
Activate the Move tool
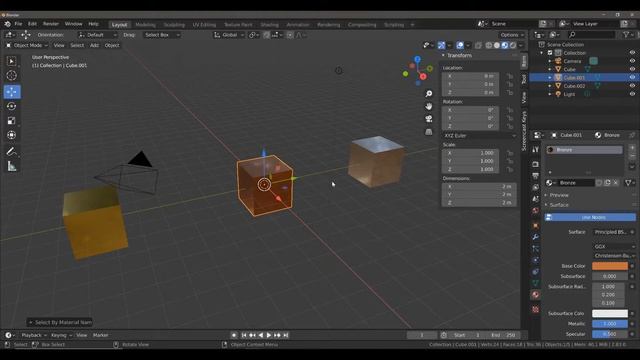[12, 92]
